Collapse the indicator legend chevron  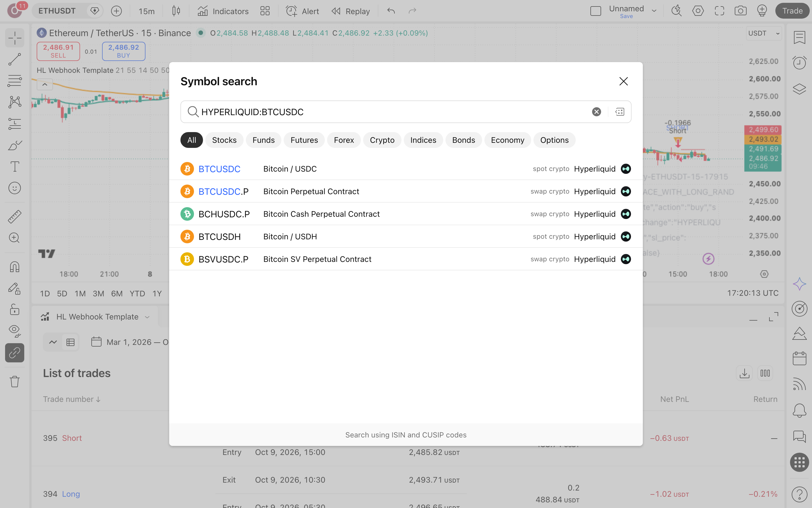click(45, 85)
